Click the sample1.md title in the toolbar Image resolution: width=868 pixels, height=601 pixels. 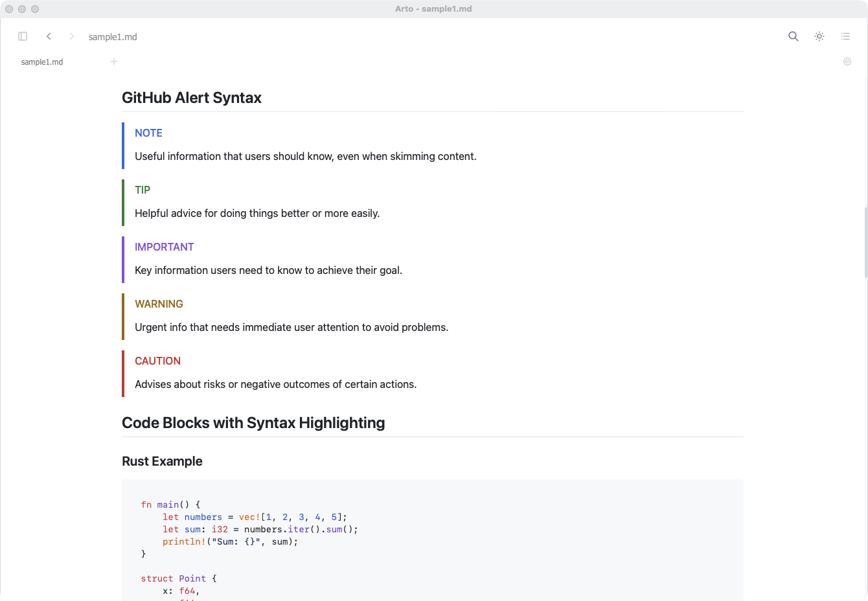pos(112,37)
